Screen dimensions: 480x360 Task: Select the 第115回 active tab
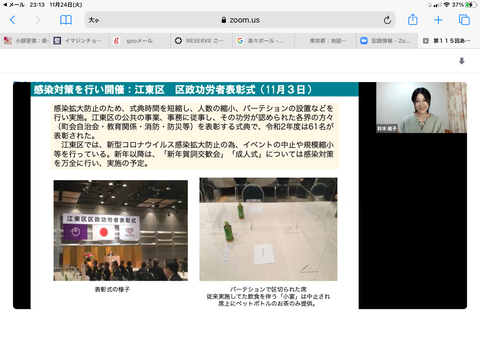(449, 41)
